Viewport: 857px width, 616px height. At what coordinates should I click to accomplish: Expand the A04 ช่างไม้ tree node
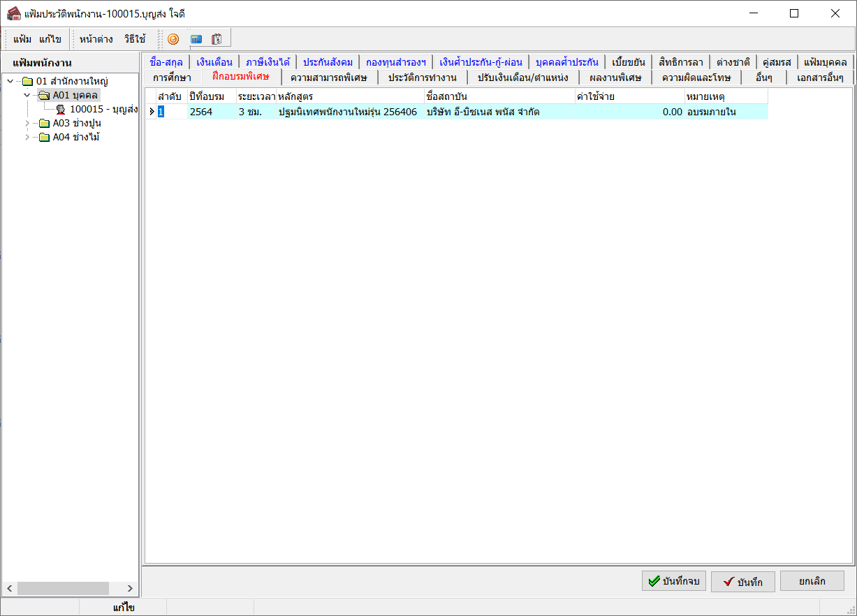(x=27, y=137)
